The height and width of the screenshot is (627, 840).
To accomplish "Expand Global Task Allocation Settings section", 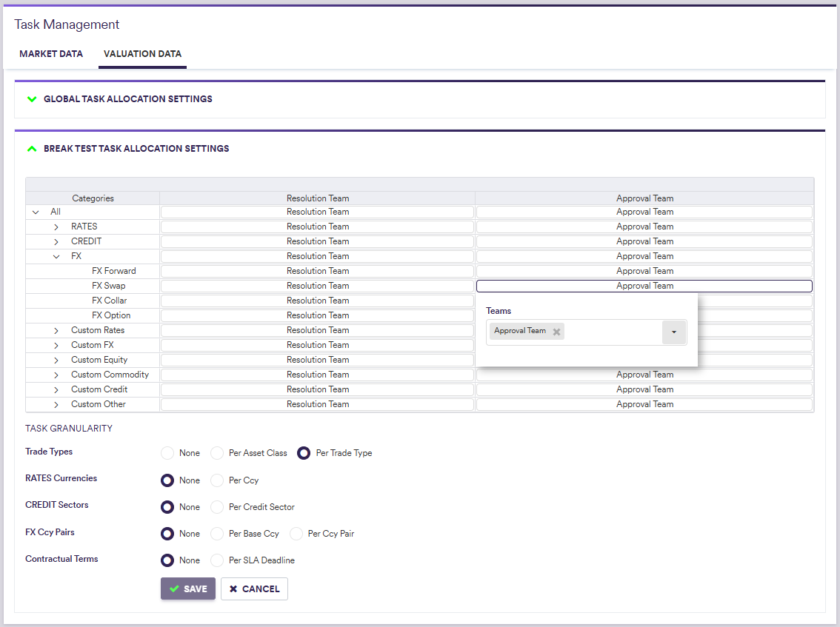I will (32, 98).
